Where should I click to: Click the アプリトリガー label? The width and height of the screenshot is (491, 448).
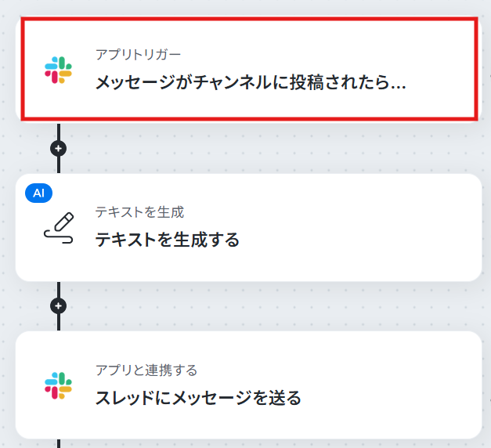(x=138, y=55)
